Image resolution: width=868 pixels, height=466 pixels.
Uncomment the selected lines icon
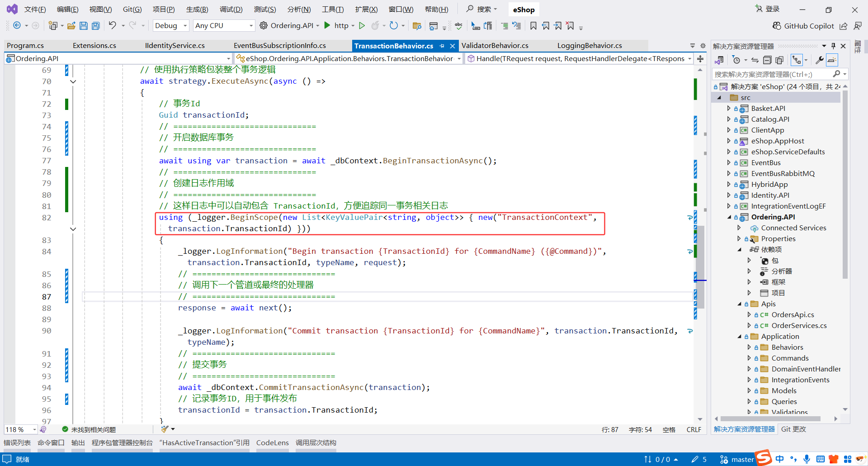pyautogui.click(x=516, y=26)
